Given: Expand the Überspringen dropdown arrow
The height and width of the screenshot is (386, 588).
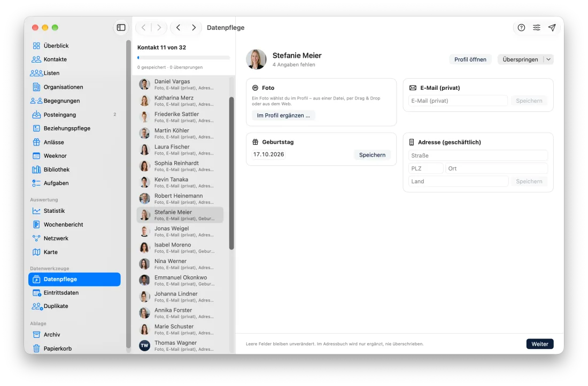Looking at the screenshot, I should click(x=548, y=59).
